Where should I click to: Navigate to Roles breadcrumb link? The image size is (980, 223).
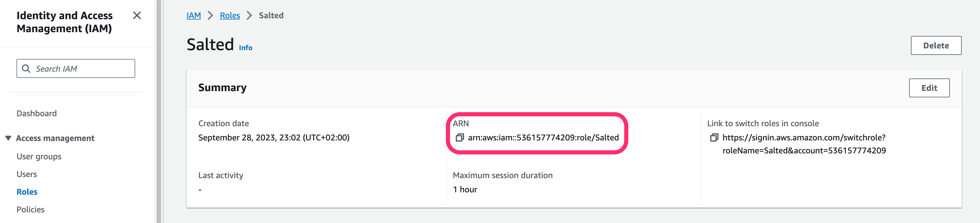tap(230, 16)
